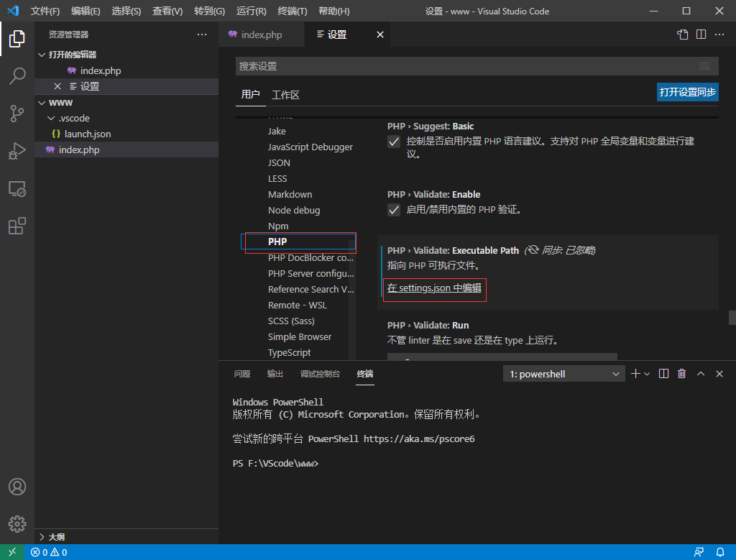736x560 pixels.
Task: Disable the PHP Validate: Enable checkbox
Action: (x=393, y=209)
